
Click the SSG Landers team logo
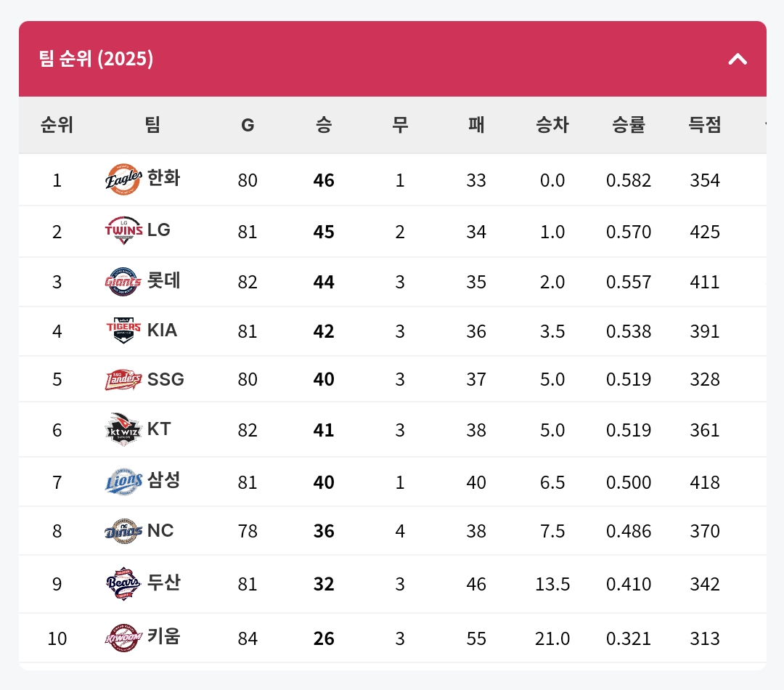coord(123,379)
